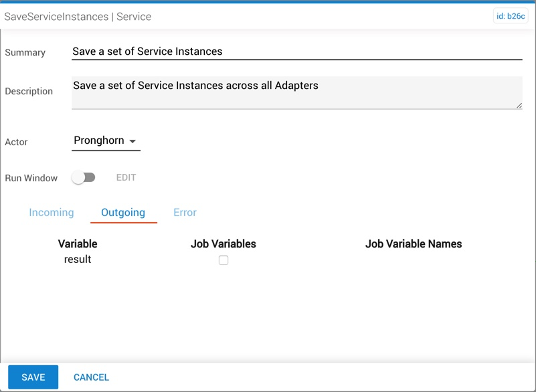Click the Job Variables column header
This screenshot has width=536, height=392.
pyautogui.click(x=224, y=243)
